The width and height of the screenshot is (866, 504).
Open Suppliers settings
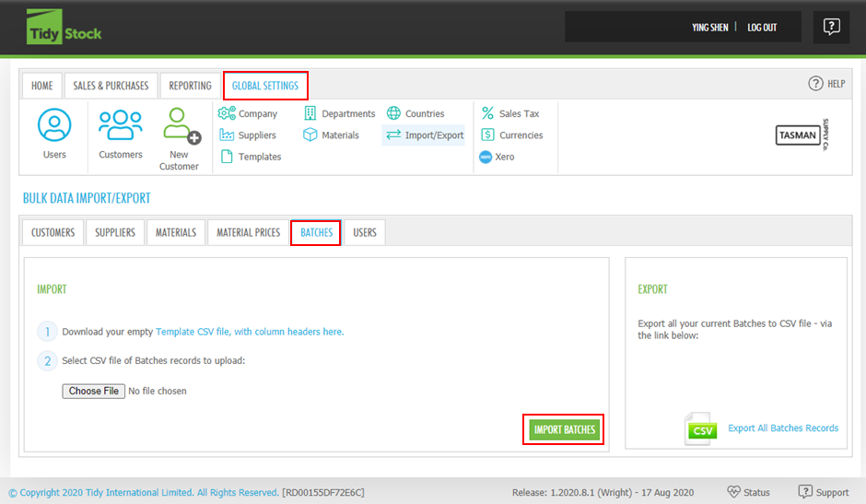[x=248, y=135]
